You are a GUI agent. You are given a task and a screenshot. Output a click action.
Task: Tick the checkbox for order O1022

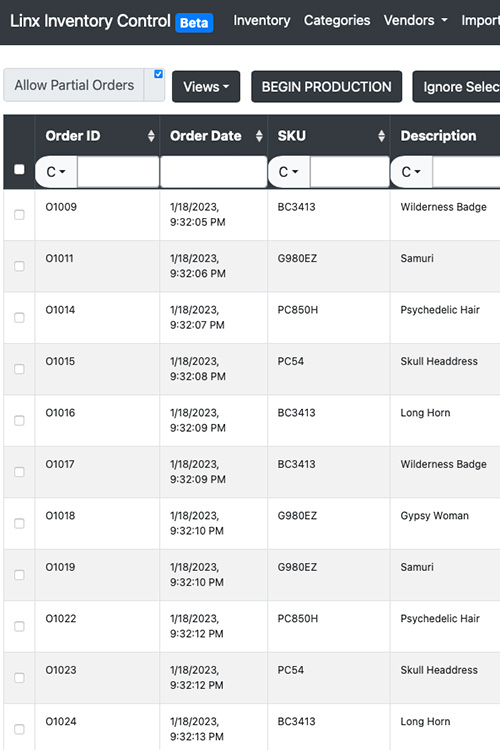click(19, 627)
